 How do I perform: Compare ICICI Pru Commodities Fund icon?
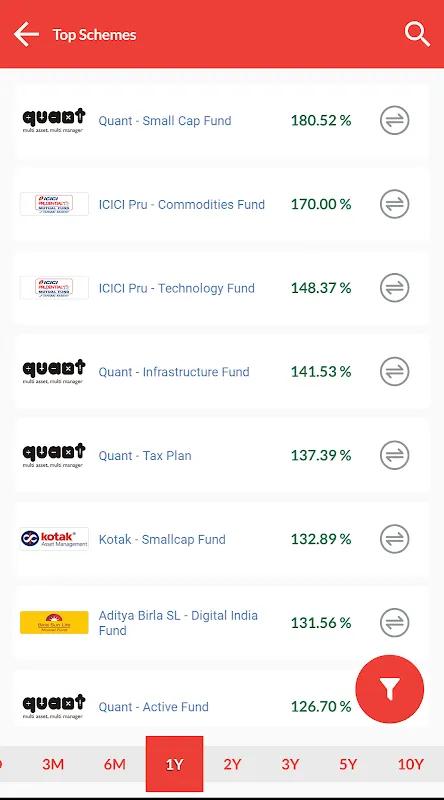click(394, 204)
